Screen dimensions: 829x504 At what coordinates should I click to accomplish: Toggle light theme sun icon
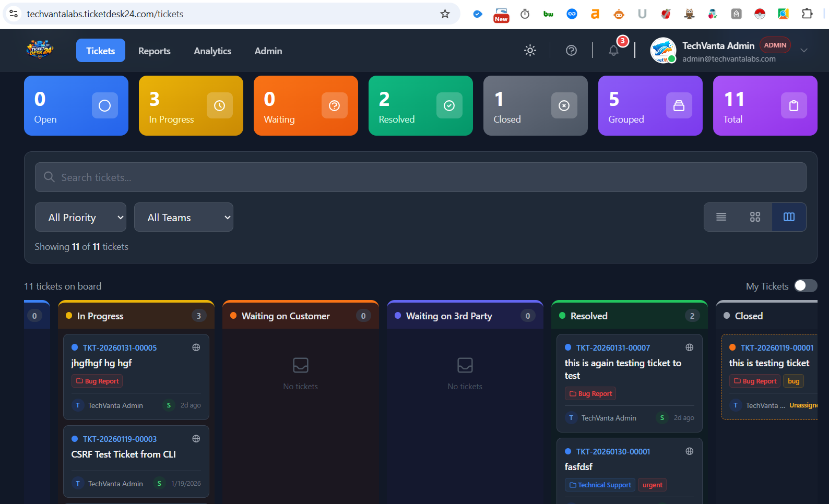point(530,50)
